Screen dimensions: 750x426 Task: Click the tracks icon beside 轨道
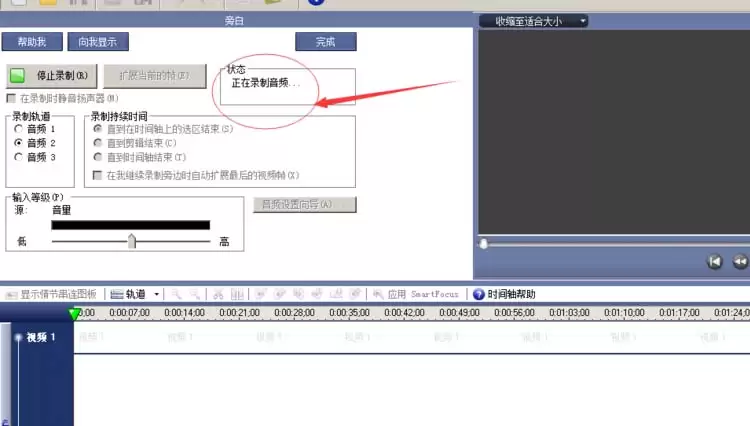click(117, 294)
